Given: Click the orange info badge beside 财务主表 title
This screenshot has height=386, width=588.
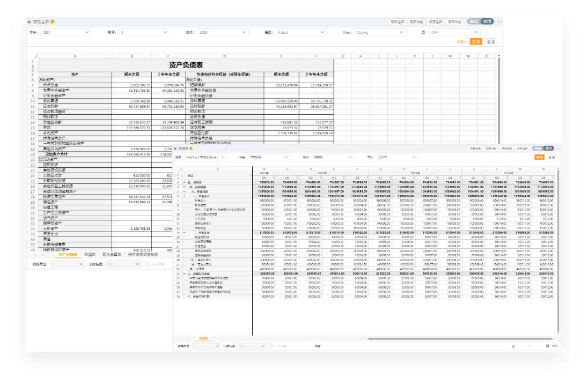Looking at the screenshot, I should point(53,22).
